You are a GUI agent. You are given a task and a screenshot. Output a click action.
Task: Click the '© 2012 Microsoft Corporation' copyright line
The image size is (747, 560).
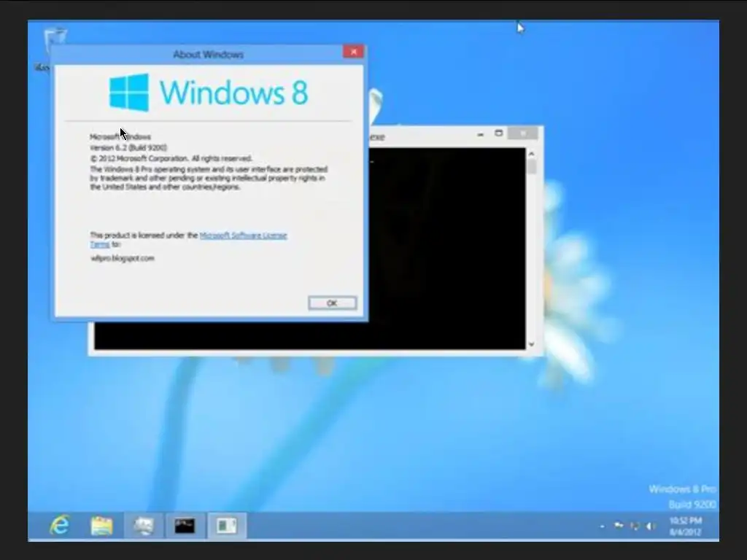(171, 158)
